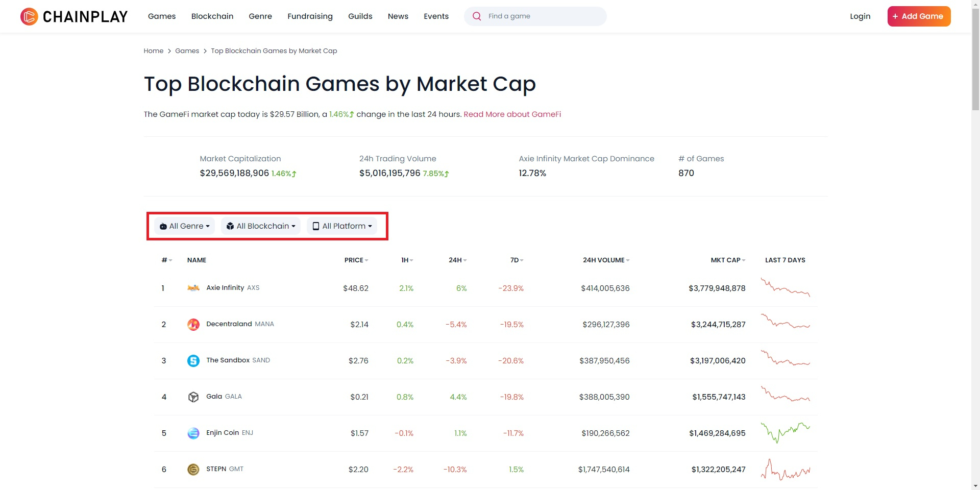980x490 pixels.
Task: Open The Sandbox game page
Action: pyautogui.click(x=228, y=360)
